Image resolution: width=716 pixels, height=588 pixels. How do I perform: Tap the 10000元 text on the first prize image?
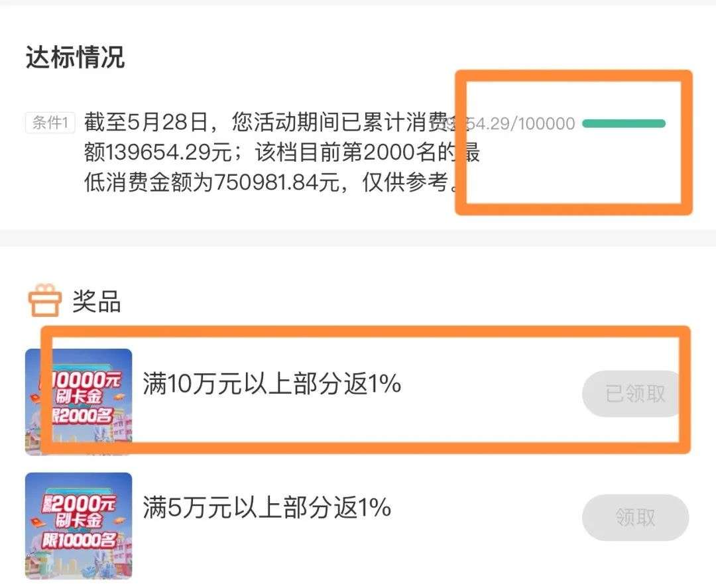(x=82, y=379)
